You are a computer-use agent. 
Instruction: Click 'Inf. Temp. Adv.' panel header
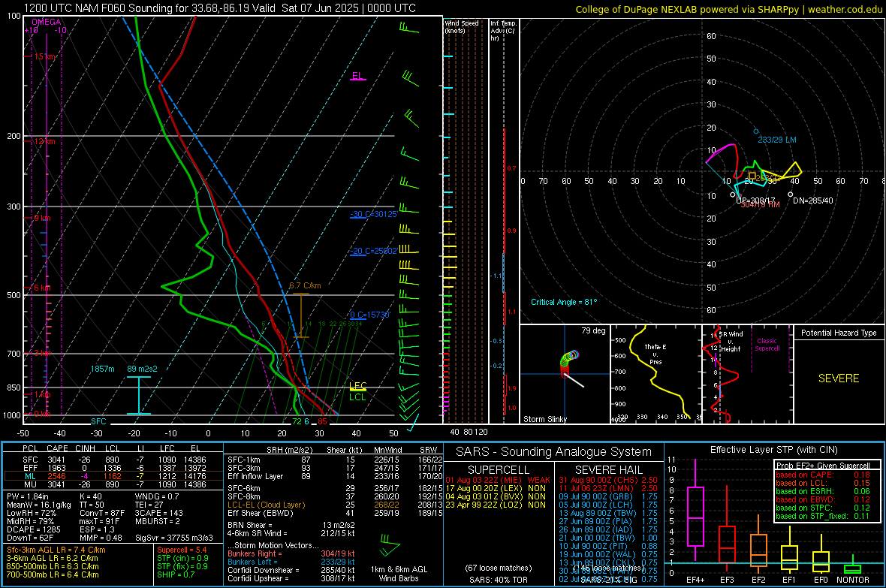[x=503, y=31]
